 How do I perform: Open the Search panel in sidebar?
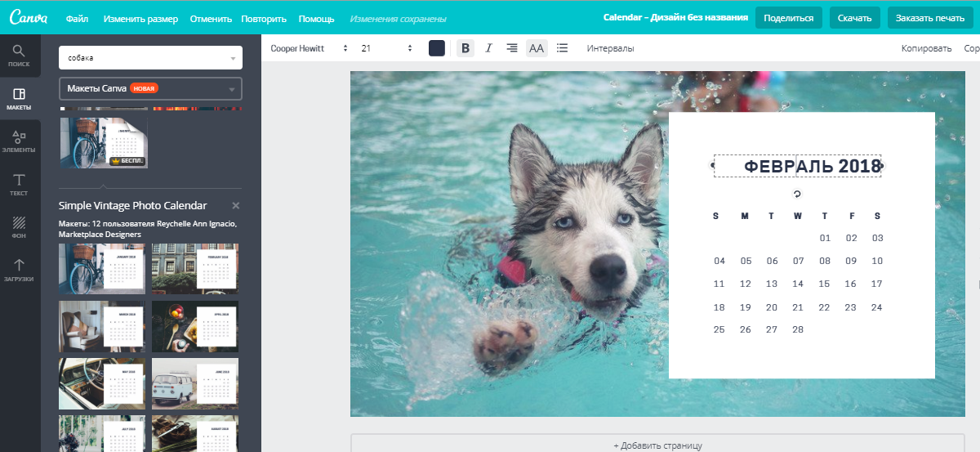coord(20,55)
